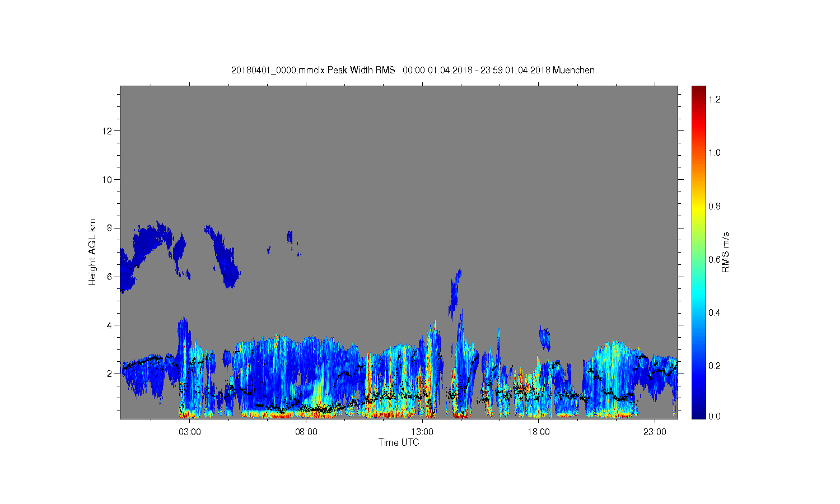This screenshot has height=504, width=840.
Task: Click the 18:00 time tick label
Action: coord(539,432)
